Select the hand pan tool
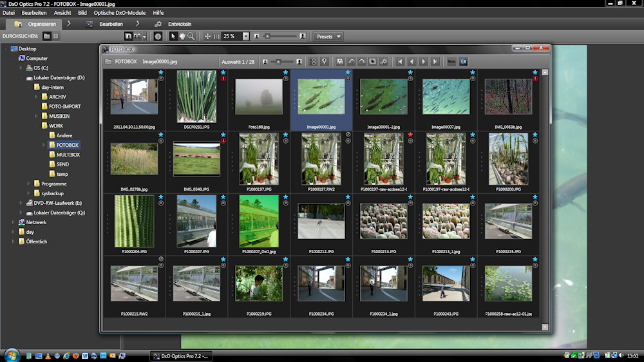The width and height of the screenshot is (644, 362). pos(182,36)
